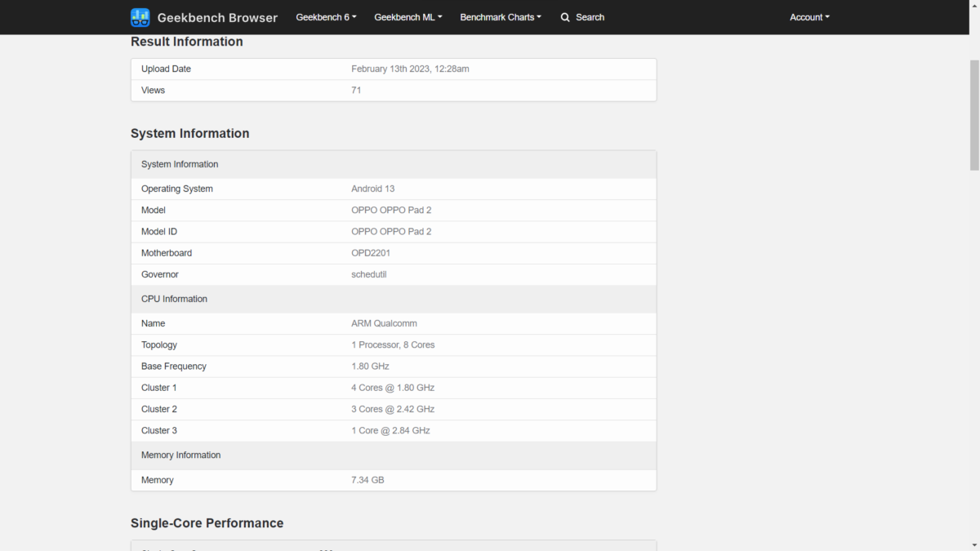Screen dimensions: 980x551
Task: Open the Benchmark Charts dropdown
Action: (500, 17)
